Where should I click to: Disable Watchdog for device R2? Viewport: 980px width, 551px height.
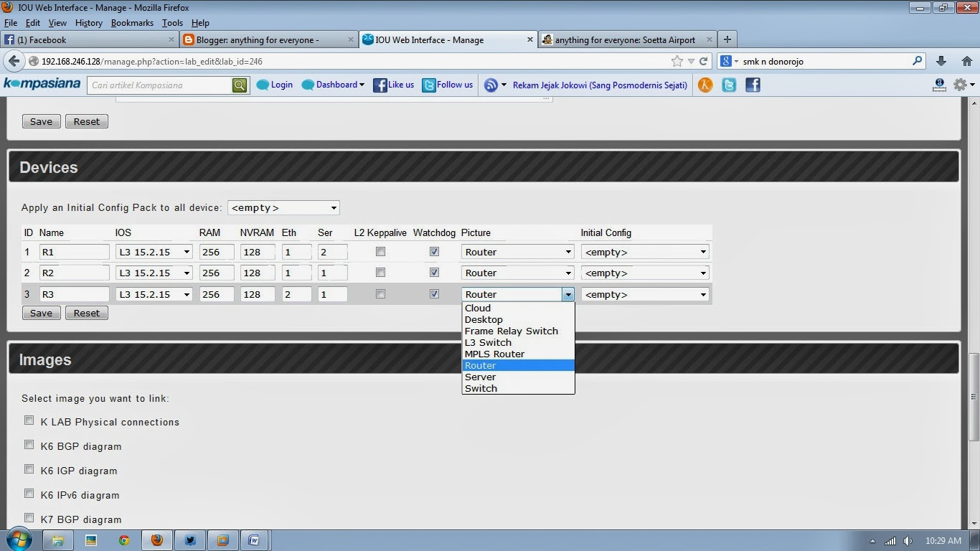click(x=434, y=272)
